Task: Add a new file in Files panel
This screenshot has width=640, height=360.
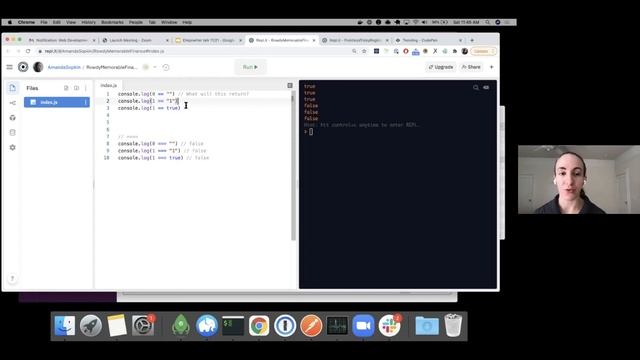Action: pos(66,88)
